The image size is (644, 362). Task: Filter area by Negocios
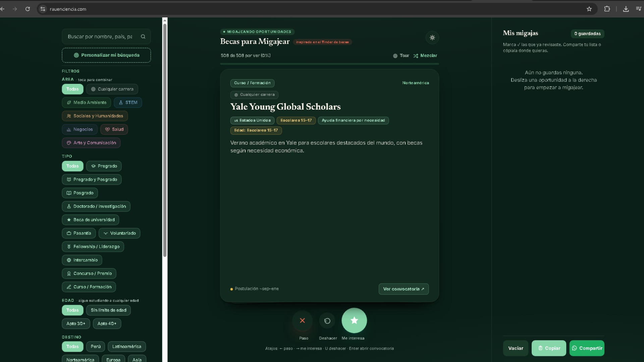[79, 129]
